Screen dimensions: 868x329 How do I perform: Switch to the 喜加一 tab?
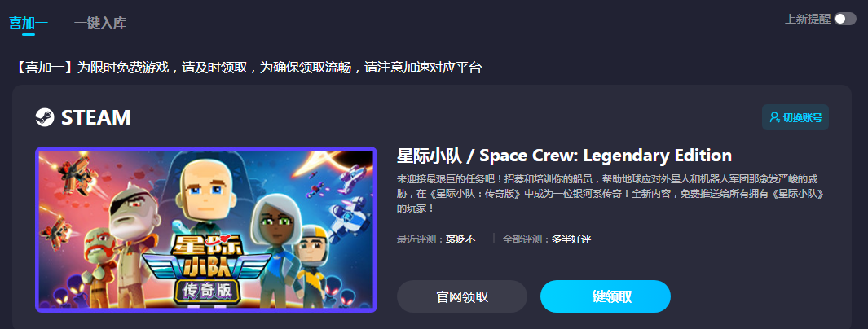pyautogui.click(x=29, y=23)
